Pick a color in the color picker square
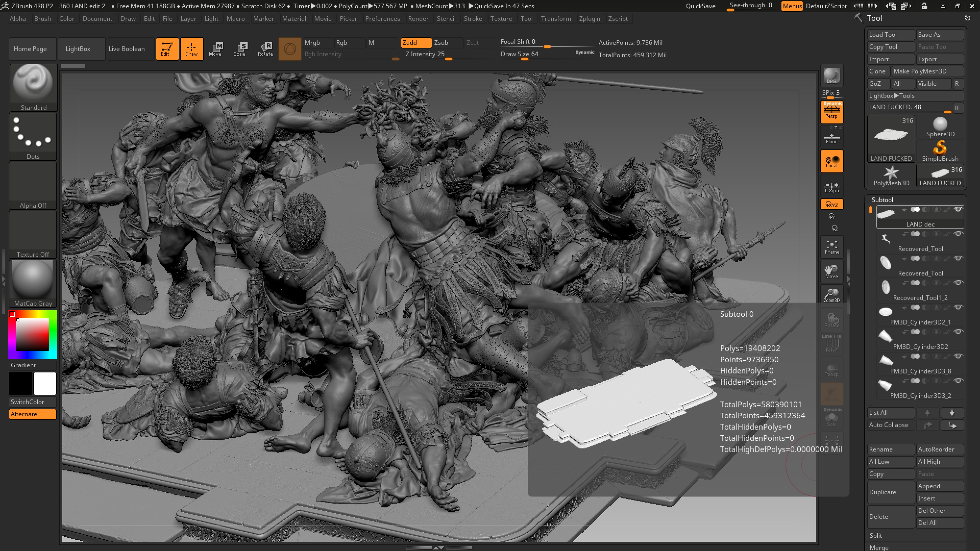 coord(33,335)
